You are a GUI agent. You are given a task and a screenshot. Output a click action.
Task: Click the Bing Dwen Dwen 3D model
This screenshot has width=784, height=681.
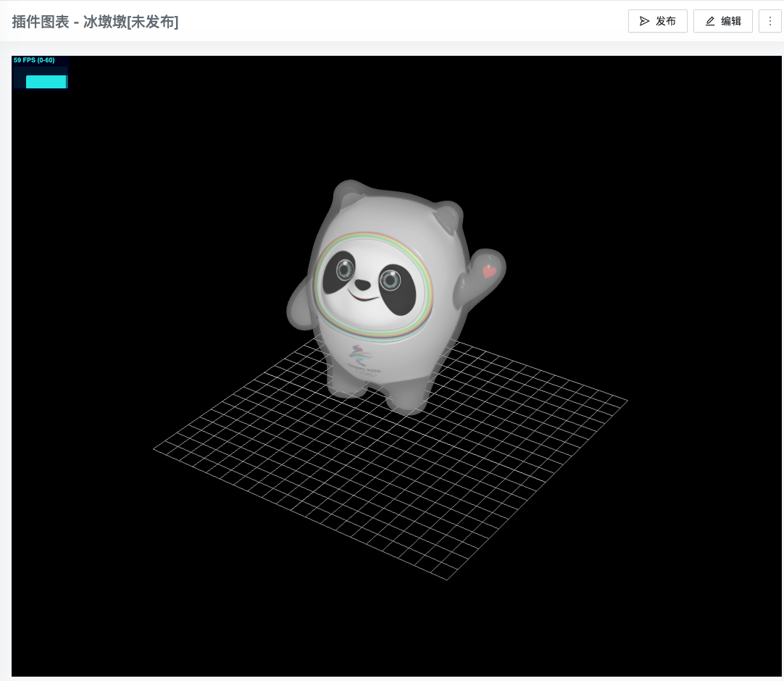pos(395,298)
